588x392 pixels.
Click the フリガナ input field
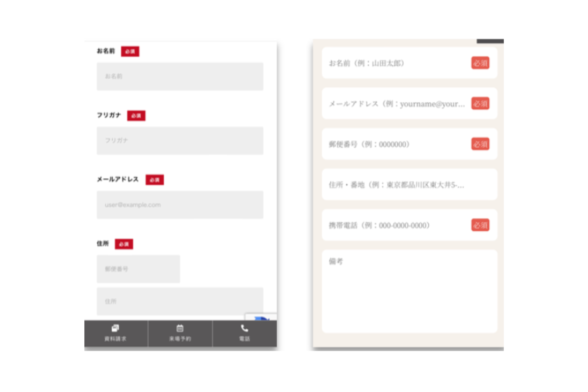(x=180, y=141)
